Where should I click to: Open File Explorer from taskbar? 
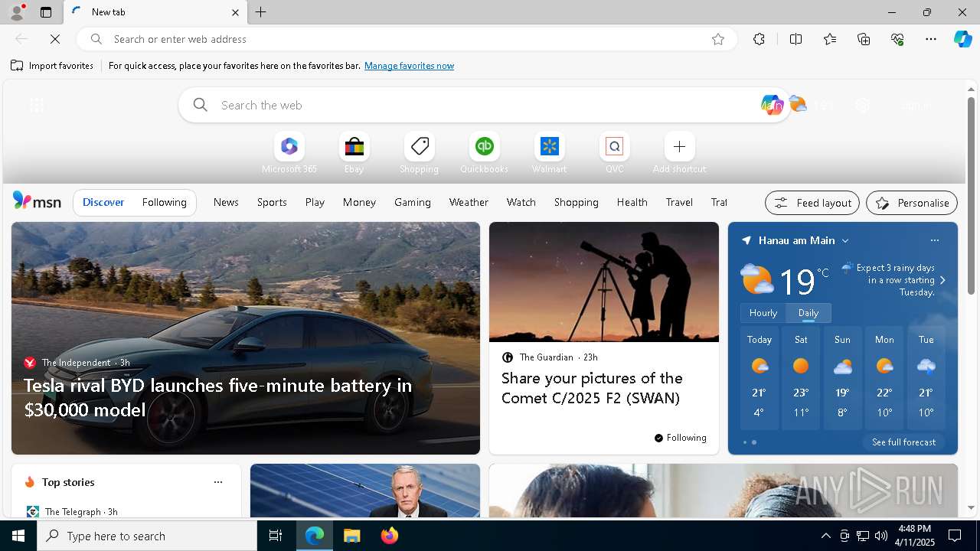click(351, 536)
